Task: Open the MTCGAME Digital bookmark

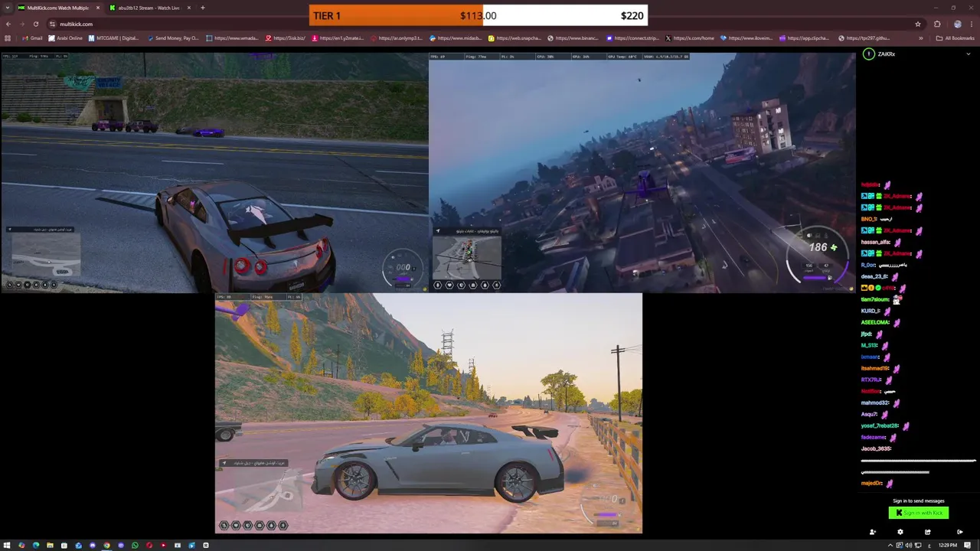Action: tap(114, 38)
